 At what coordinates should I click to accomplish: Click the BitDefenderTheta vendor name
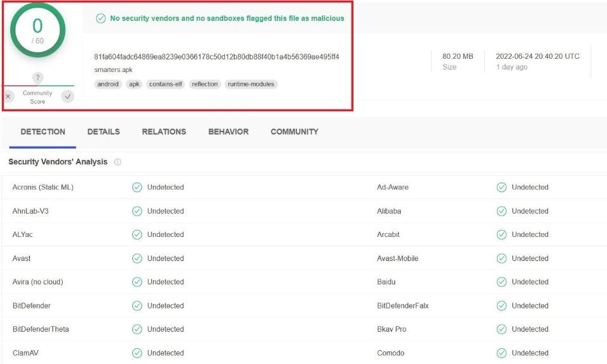coord(40,329)
